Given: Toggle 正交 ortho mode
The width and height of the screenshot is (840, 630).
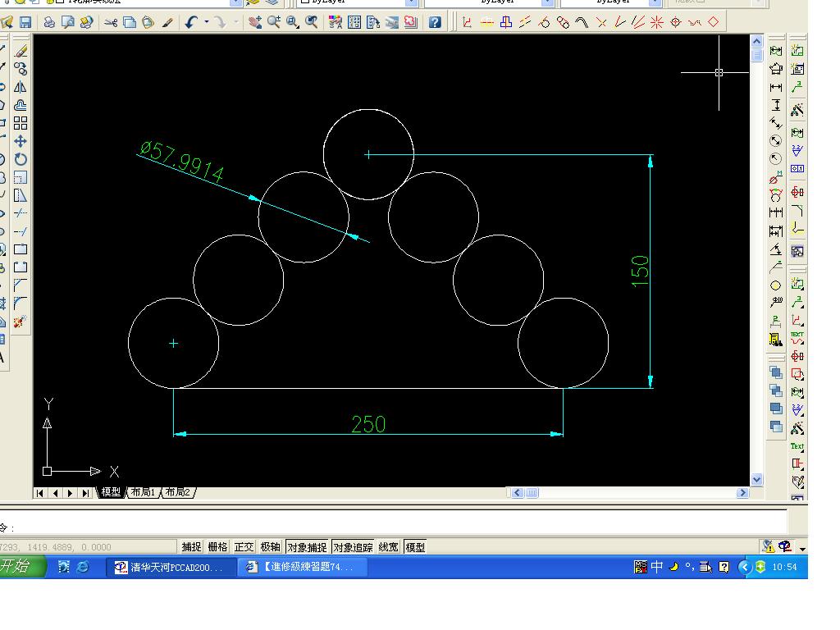Looking at the screenshot, I should [244, 547].
